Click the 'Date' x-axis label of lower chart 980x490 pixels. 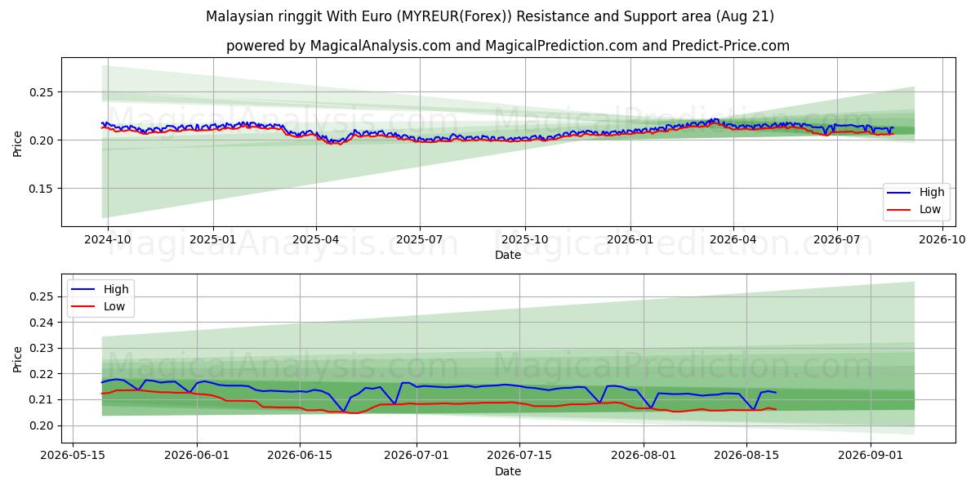[x=508, y=471]
